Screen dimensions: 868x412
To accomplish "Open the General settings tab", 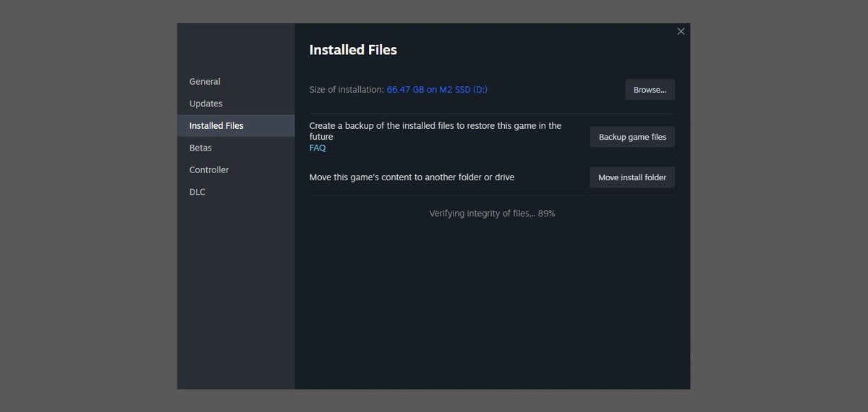I will [x=205, y=82].
